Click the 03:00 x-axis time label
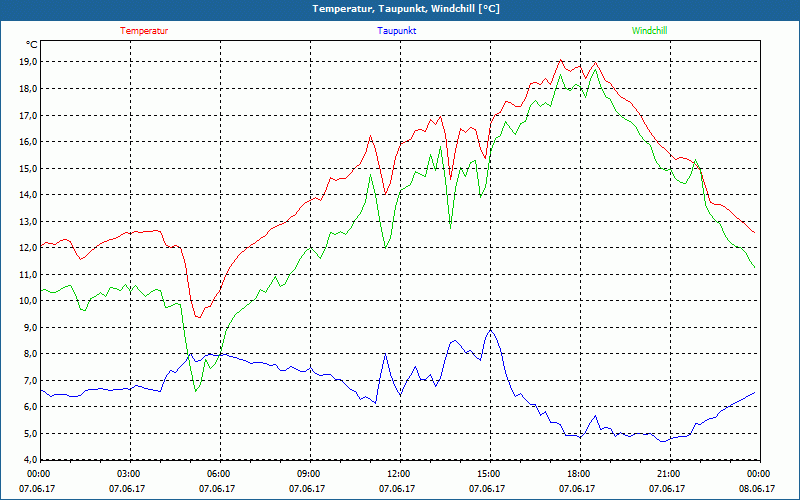This screenshot has width=800, height=500. coord(128,473)
